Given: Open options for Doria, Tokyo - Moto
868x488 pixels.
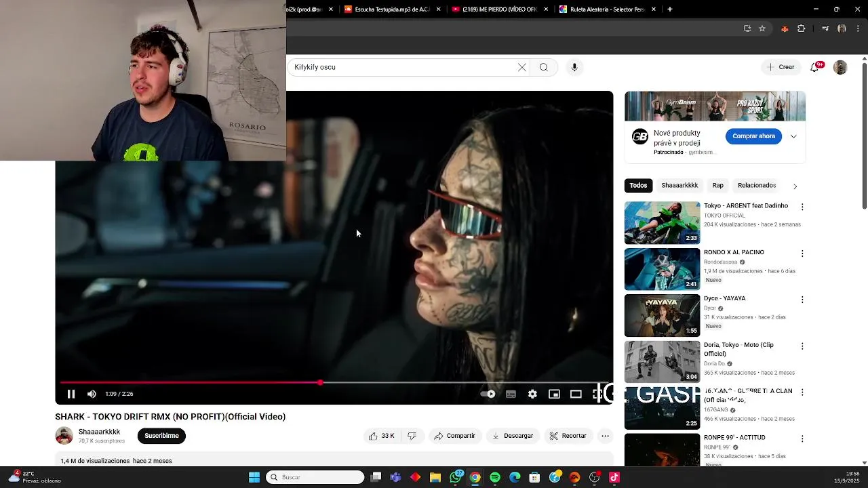Looking at the screenshot, I should (x=802, y=346).
